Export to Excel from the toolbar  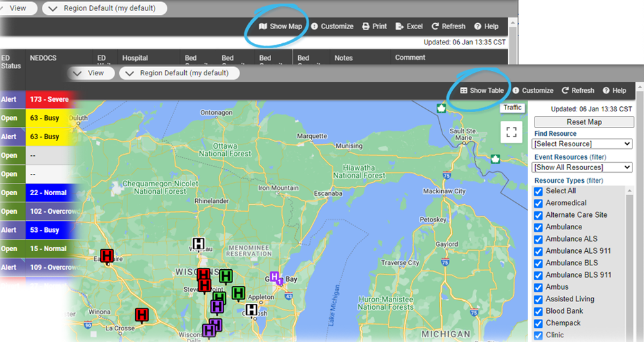click(x=409, y=26)
